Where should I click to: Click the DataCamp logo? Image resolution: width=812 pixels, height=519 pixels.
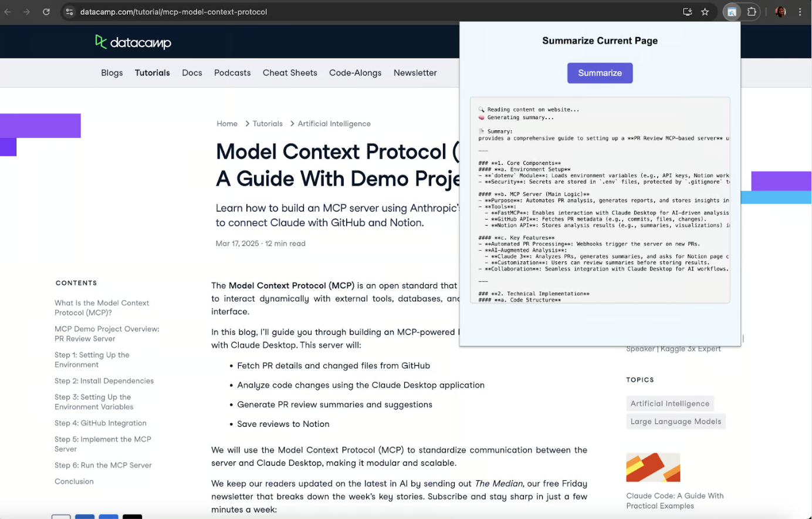(133, 42)
